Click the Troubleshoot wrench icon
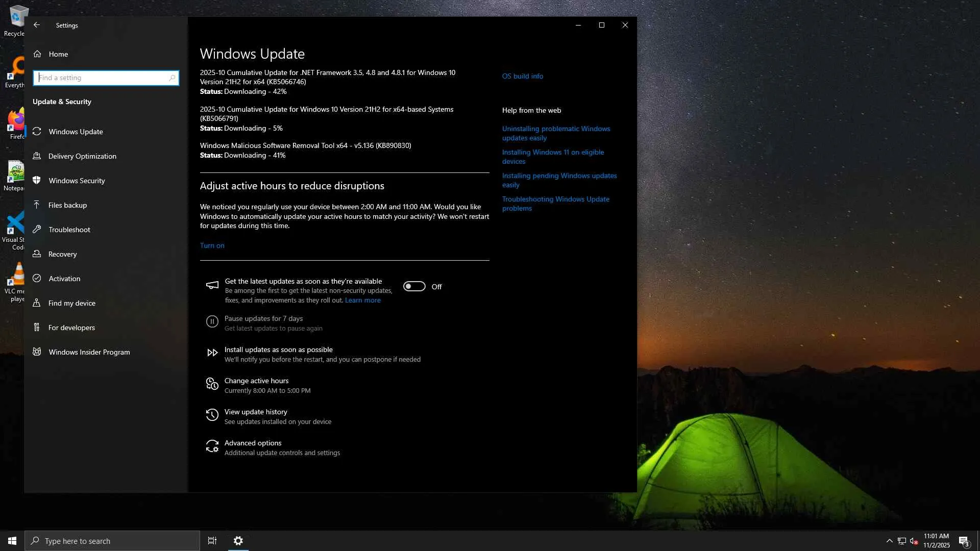Viewport: 980px width, 551px height. click(37, 230)
